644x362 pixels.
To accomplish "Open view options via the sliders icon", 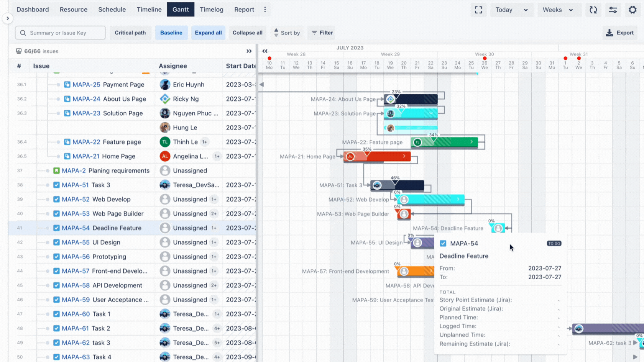I will [613, 10].
